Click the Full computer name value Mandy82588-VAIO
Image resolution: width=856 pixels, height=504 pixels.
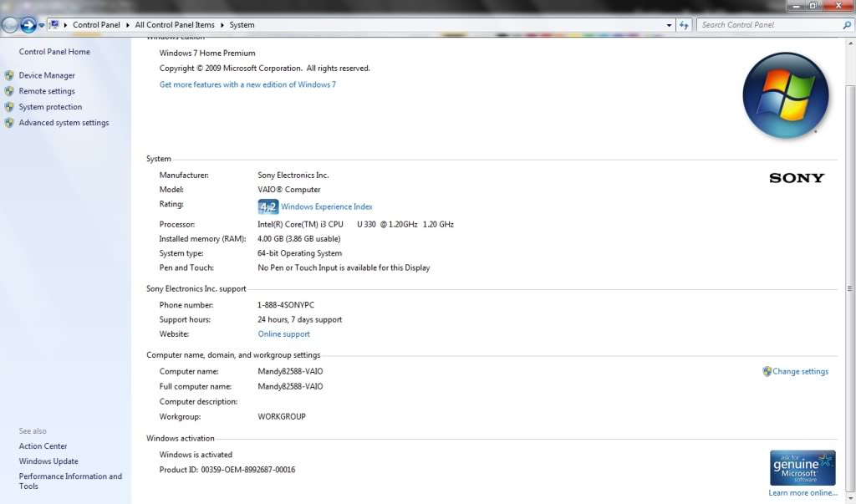290,387
